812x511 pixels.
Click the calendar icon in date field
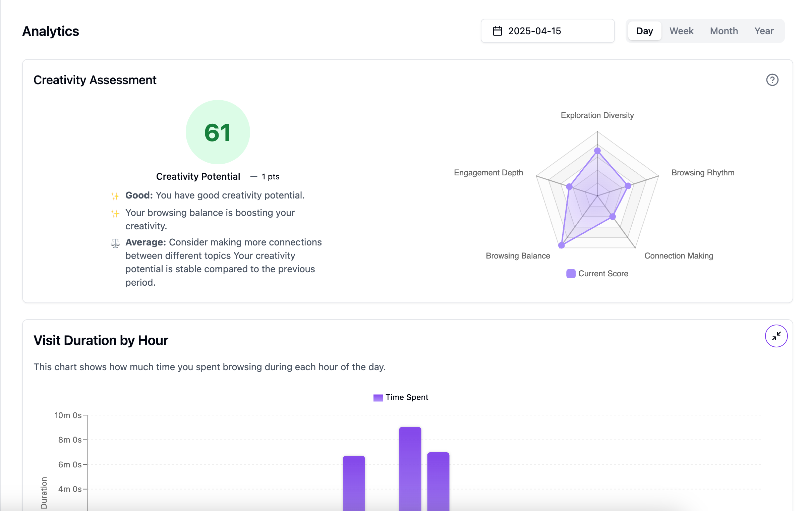tap(498, 31)
